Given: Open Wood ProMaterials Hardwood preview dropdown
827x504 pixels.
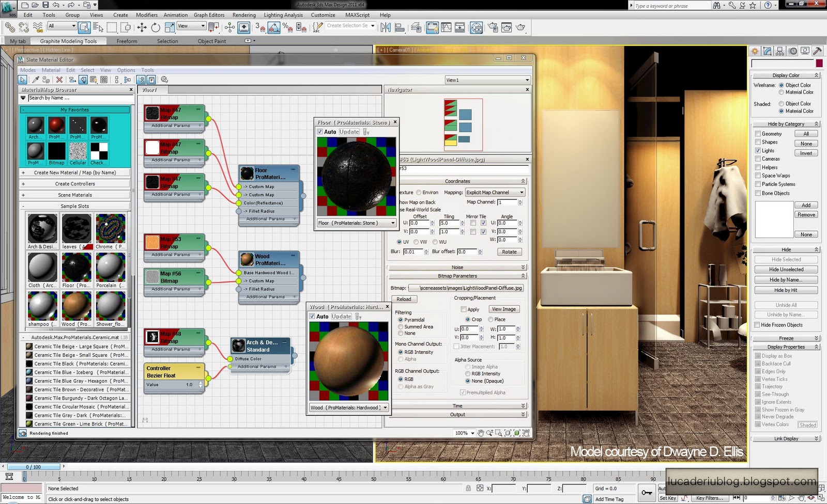Looking at the screenshot, I should click(349, 407).
